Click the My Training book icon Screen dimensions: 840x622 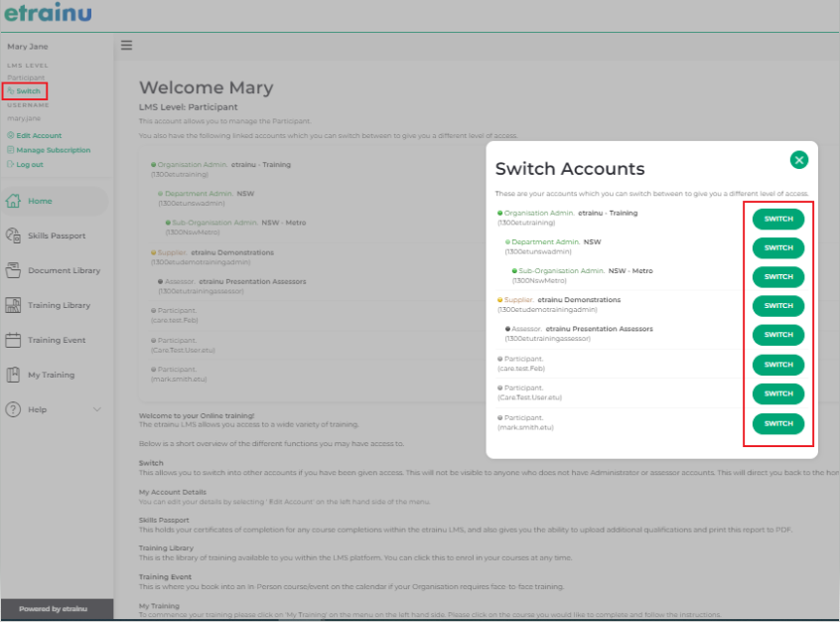[13, 375]
